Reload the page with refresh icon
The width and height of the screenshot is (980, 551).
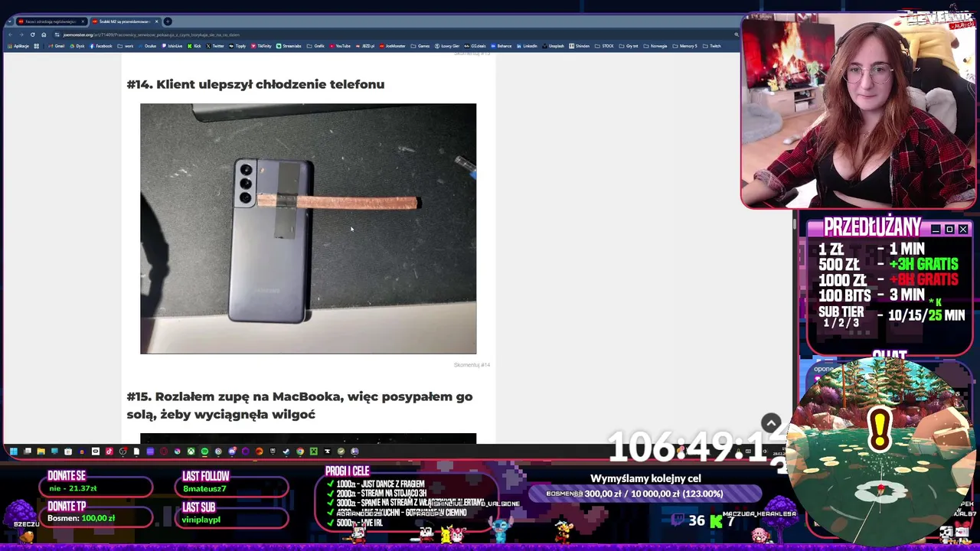tap(32, 34)
